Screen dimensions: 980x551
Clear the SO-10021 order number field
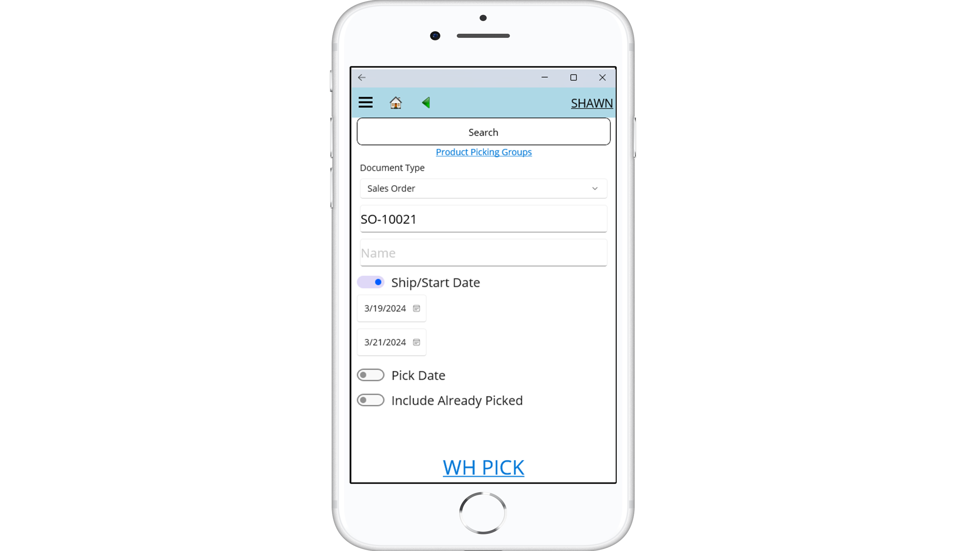point(483,219)
